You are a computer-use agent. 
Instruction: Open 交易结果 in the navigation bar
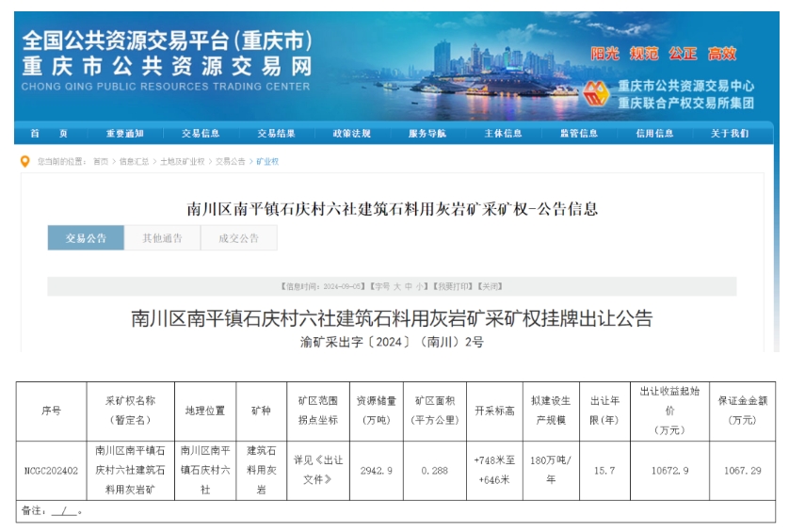tap(276, 134)
